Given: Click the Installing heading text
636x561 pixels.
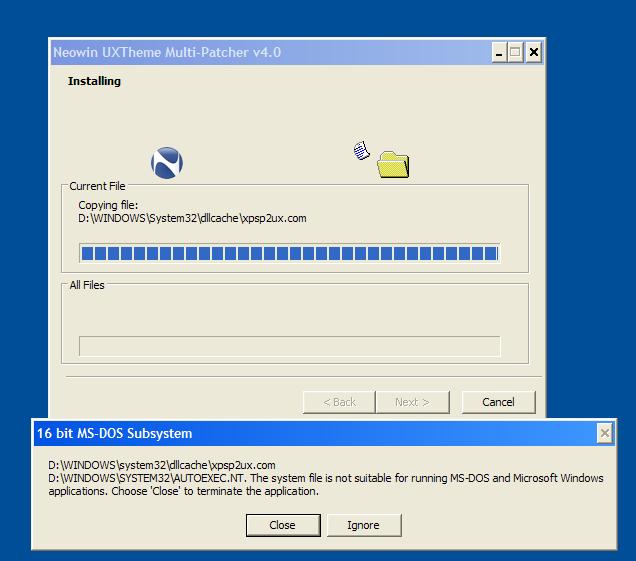Looking at the screenshot, I should click(94, 81).
